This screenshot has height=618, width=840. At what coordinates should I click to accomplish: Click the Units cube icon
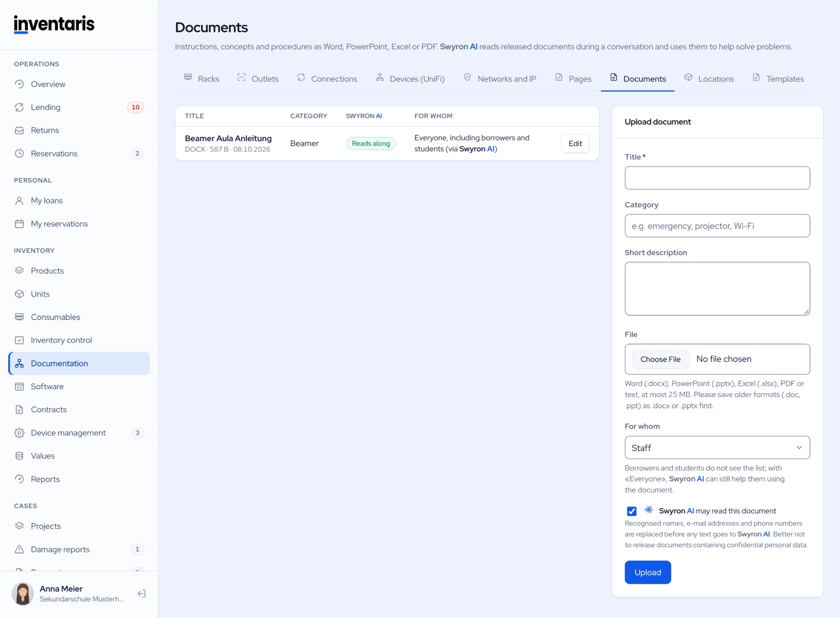coord(19,294)
